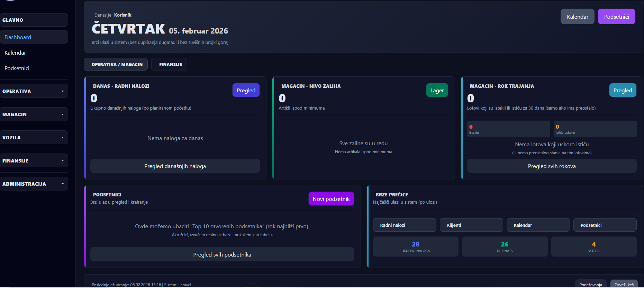Viewport: 644px width, 288px height.
Task: Click the 'Sve zalihe su u redu' text
Action: coord(363,143)
